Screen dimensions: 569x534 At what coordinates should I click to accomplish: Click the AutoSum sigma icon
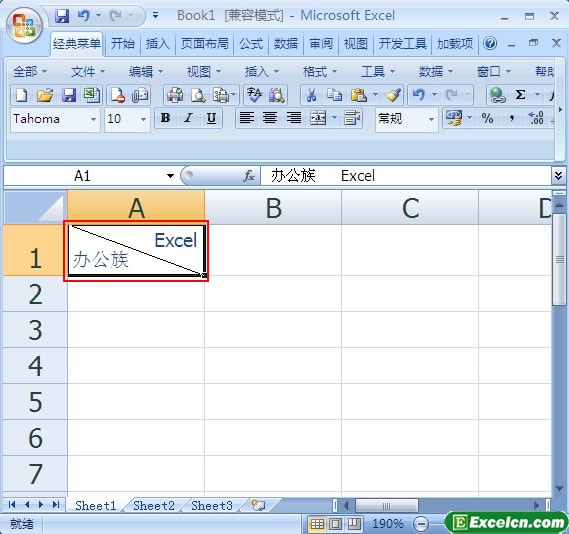coord(520,95)
